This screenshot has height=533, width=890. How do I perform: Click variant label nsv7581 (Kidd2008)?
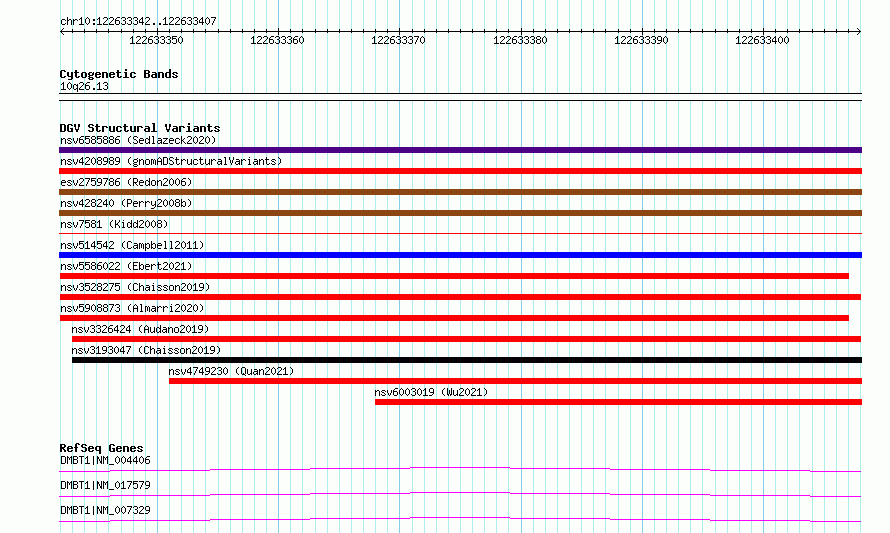coord(114,224)
